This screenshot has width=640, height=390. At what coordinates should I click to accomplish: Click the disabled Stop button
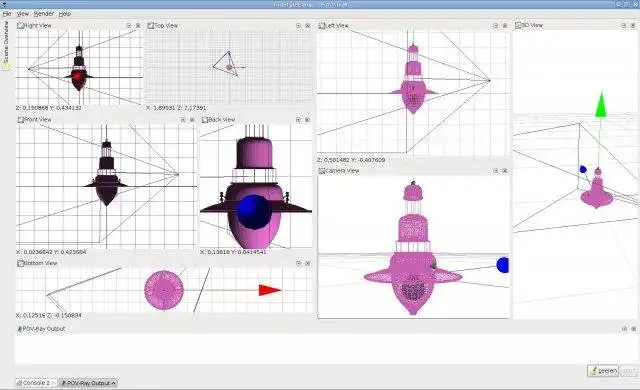pyautogui.click(x=629, y=371)
